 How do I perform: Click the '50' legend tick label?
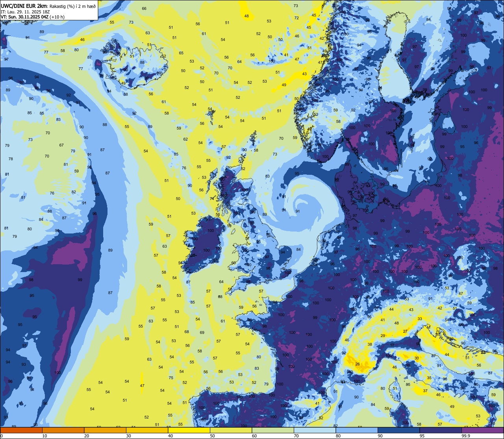(x=212, y=436)
